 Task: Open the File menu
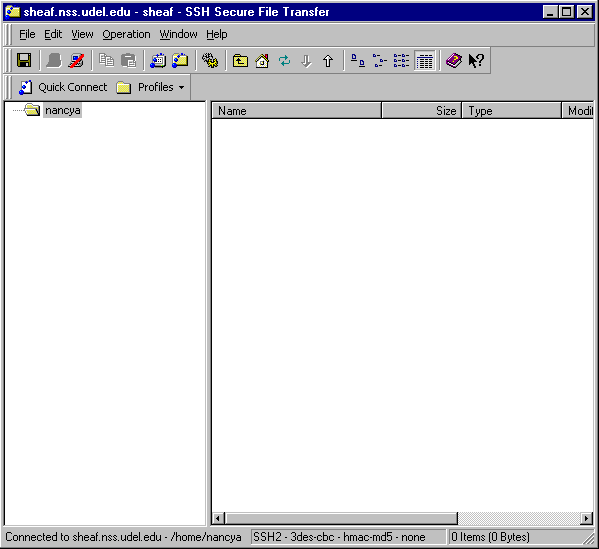27,34
